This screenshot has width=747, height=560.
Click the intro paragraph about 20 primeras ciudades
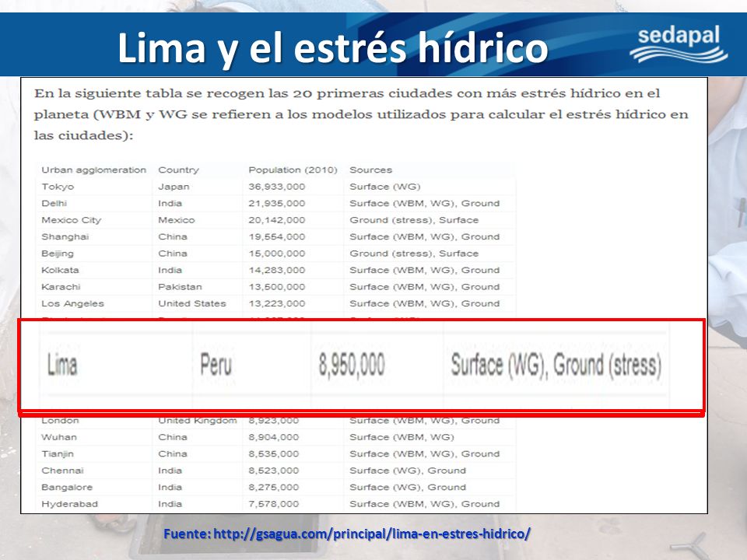pos(361,114)
